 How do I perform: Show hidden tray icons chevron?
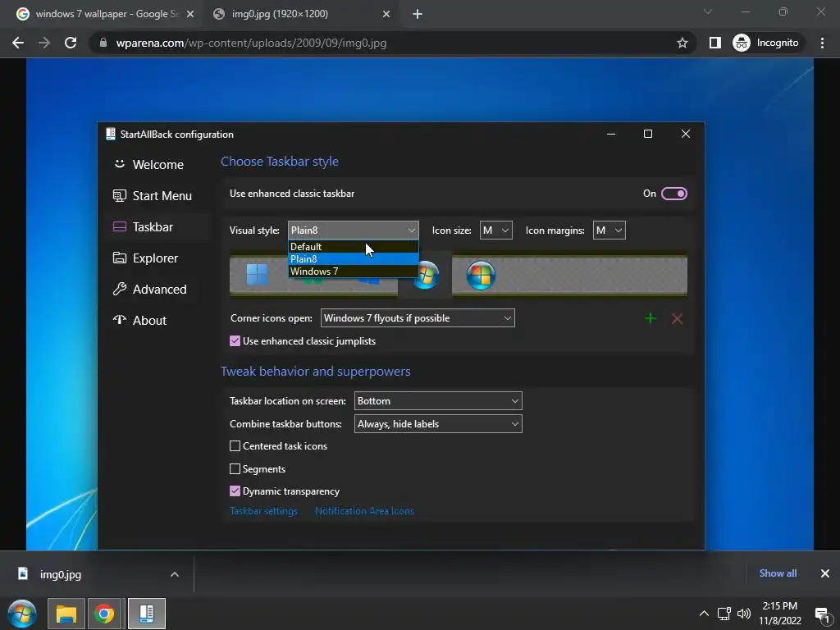click(704, 614)
